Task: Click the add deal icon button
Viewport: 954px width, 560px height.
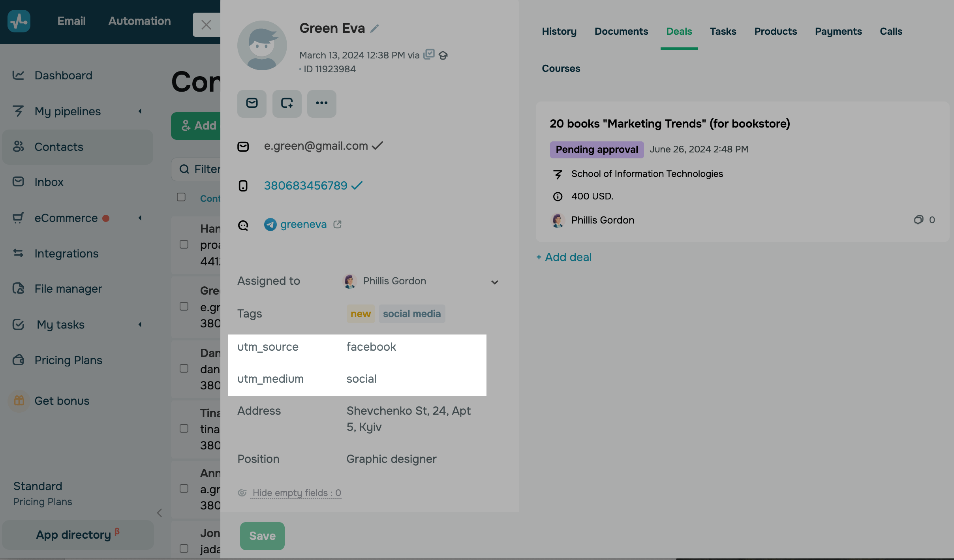Action: pyautogui.click(x=287, y=103)
